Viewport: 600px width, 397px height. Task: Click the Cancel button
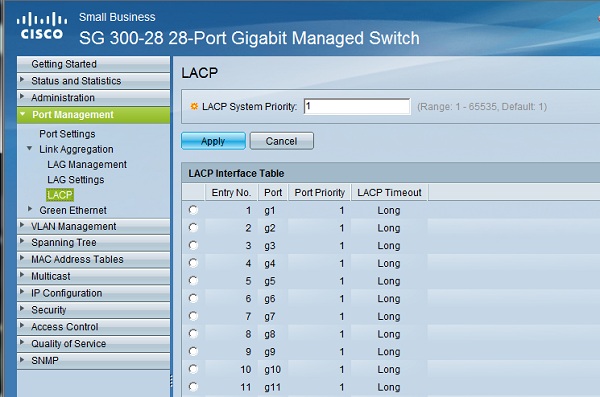(x=281, y=141)
